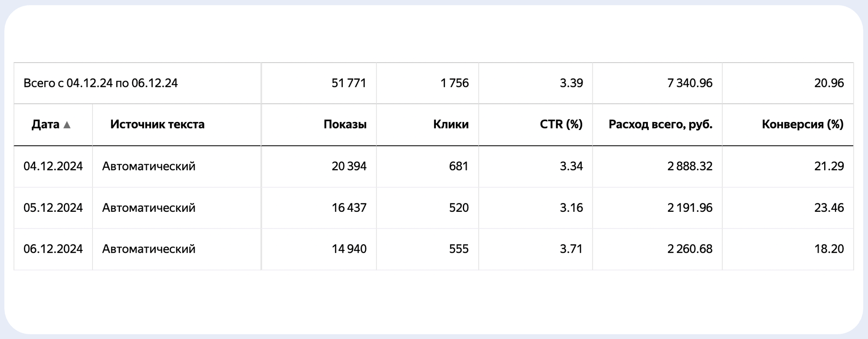Click the sort arrow next to Дата

click(x=67, y=125)
